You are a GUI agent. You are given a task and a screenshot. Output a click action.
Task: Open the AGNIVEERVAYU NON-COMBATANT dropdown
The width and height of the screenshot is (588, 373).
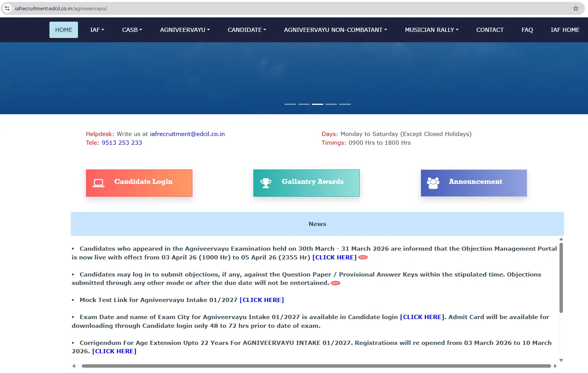[335, 30]
